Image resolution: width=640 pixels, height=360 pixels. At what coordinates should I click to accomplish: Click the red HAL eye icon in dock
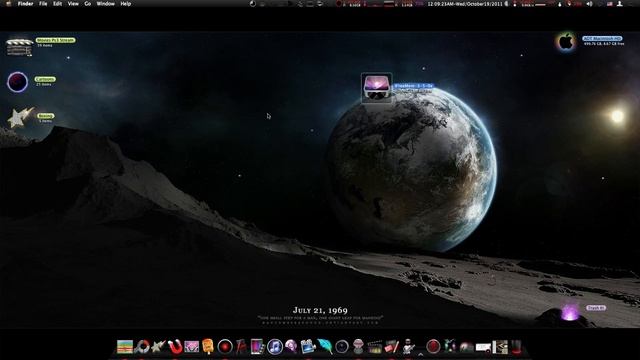click(x=224, y=347)
